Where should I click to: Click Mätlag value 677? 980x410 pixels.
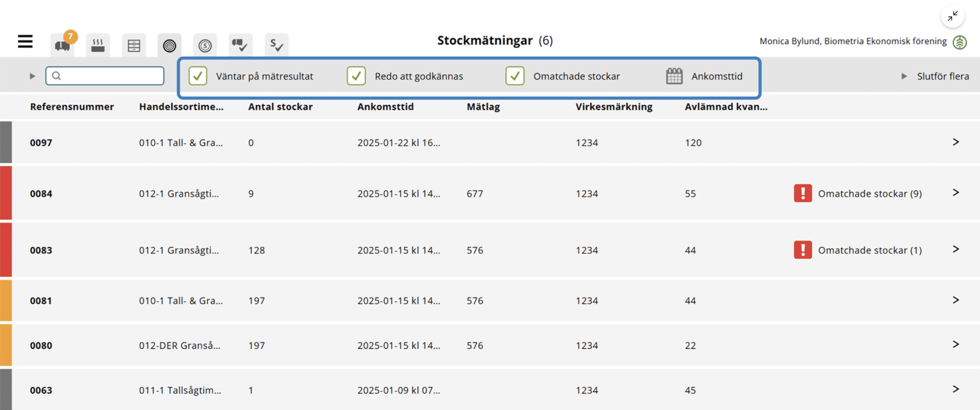475,194
